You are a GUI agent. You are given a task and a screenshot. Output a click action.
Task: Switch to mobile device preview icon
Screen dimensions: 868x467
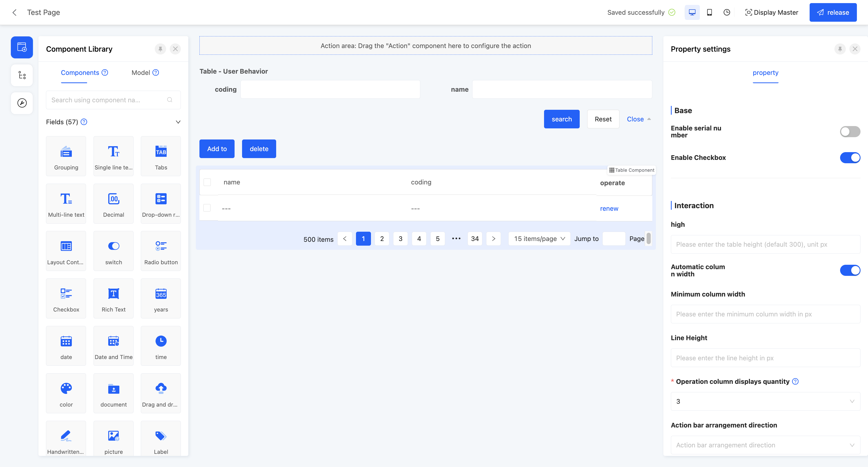pos(709,12)
